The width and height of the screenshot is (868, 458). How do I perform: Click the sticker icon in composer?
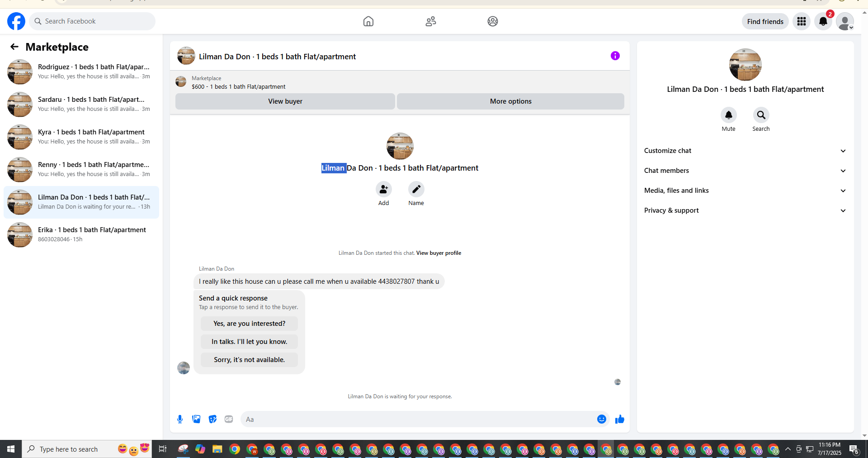coord(212,419)
